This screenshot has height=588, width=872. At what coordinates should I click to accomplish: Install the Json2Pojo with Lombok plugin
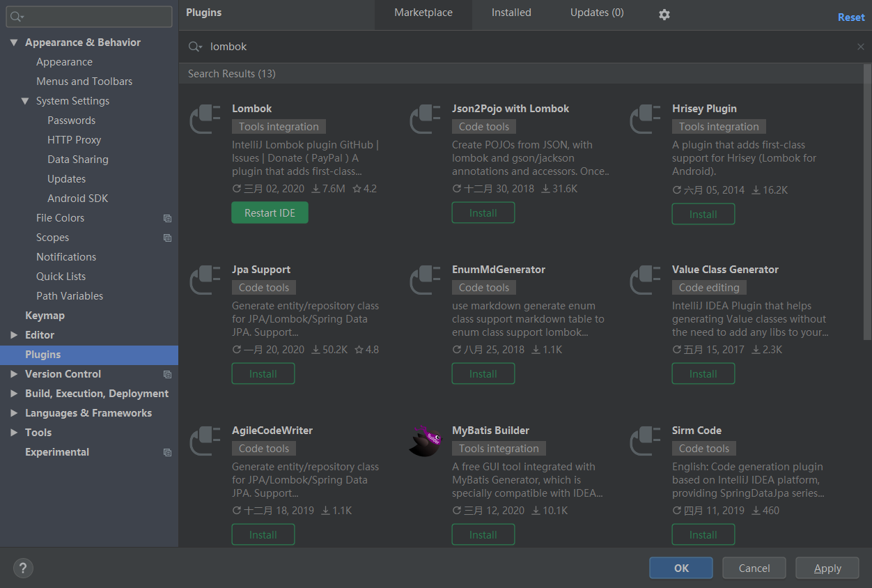click(483, 212)
